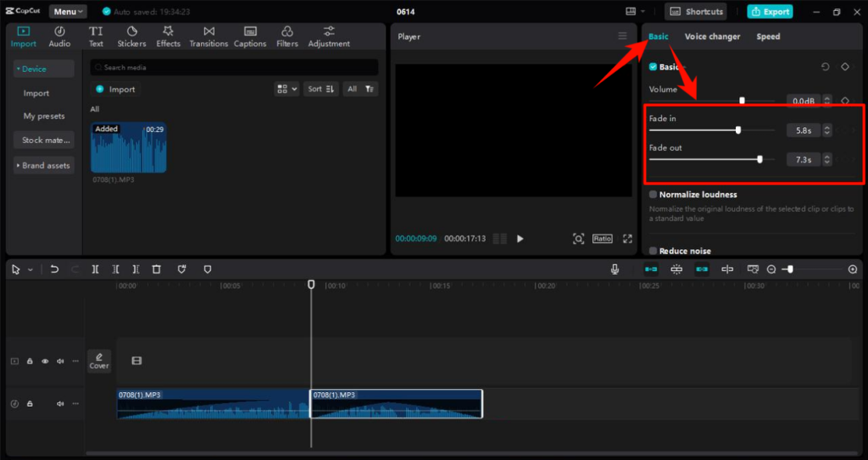Open the Ratio options

(603, 239)
